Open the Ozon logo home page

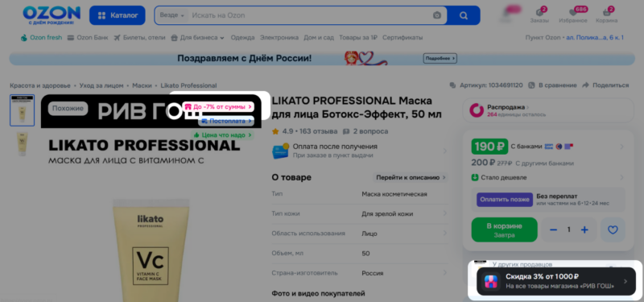[52, 15]
